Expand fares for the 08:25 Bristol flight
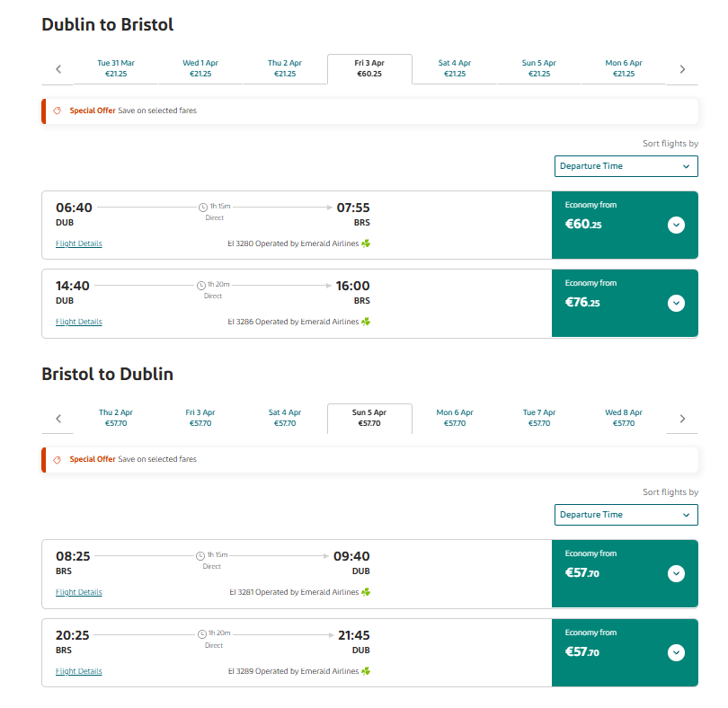Viewport: 728px width, 708px height. [676, 573]
